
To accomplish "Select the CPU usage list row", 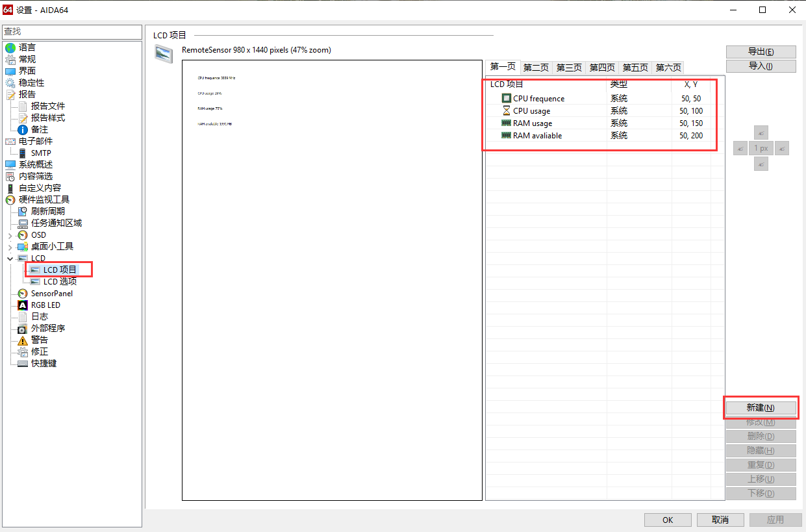I will click(605, 111).
